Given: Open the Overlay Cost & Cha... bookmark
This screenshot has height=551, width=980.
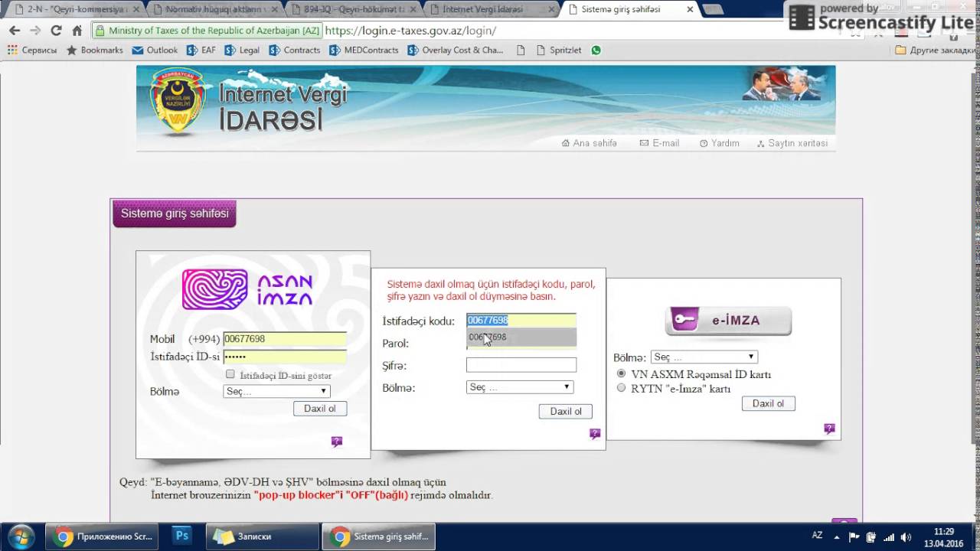Looking at the screenshot, I should [x=455, y=50].
